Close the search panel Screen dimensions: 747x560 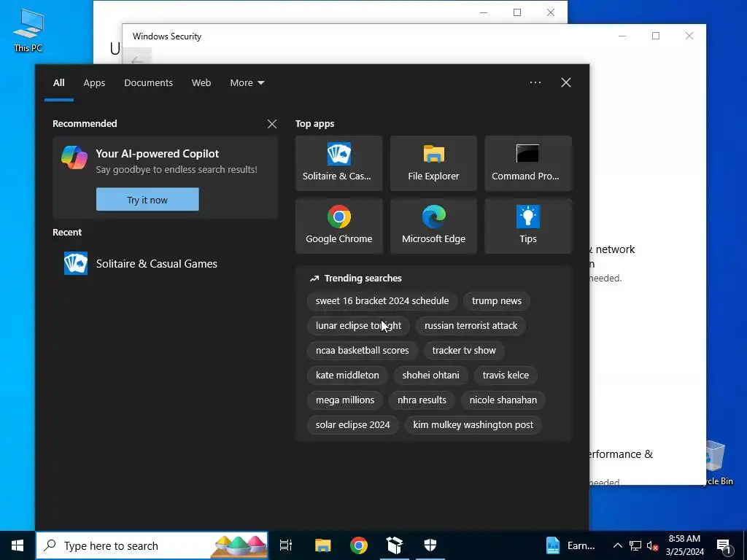tap(566, 82)
